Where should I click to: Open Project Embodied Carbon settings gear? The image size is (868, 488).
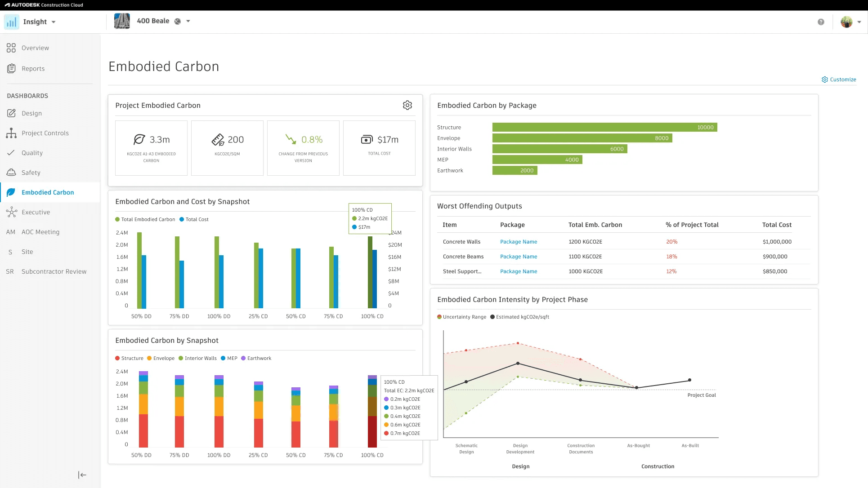point(407,105)
